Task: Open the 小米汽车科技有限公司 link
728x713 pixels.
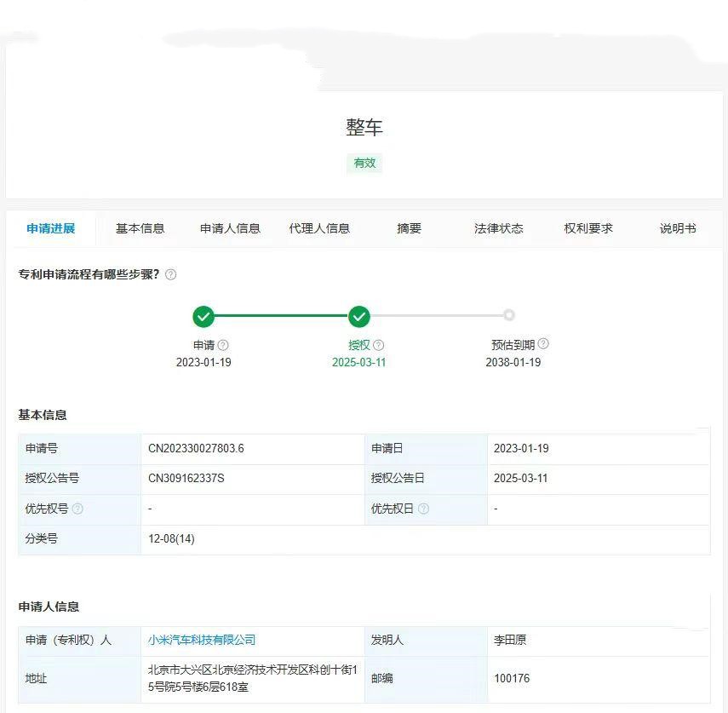Action: click(x=202, y=640)
